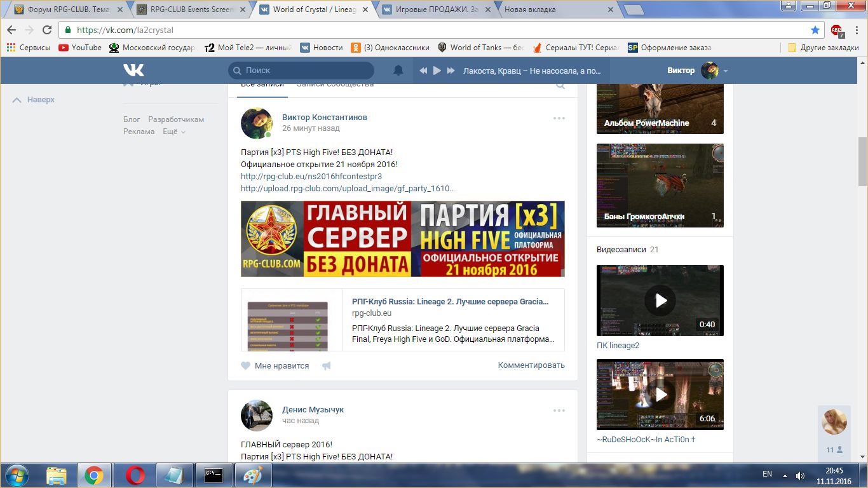868x488 pixels.
Task: Play the ПК lineage2 video
Action: coord(660,301)
